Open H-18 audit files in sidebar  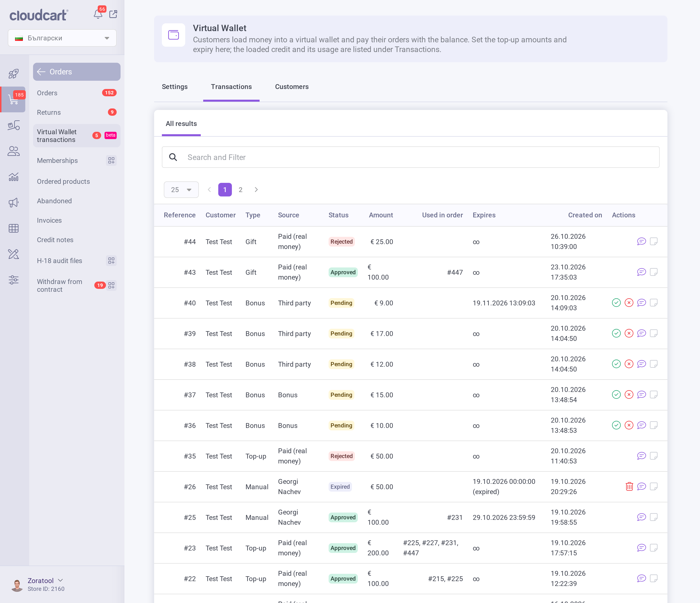pyautogui.click(x=77, y=261)
